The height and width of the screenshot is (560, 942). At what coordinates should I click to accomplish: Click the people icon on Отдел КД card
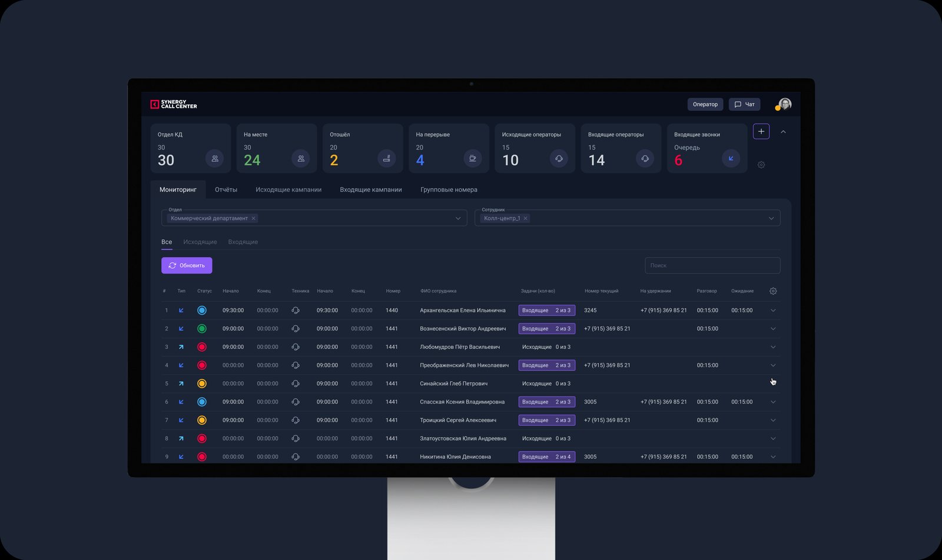pos(214,158)
